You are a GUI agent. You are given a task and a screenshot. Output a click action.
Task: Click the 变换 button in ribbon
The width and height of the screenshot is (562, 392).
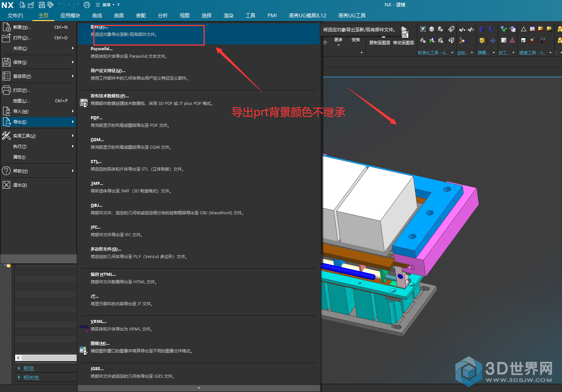(x=356, y=40)
